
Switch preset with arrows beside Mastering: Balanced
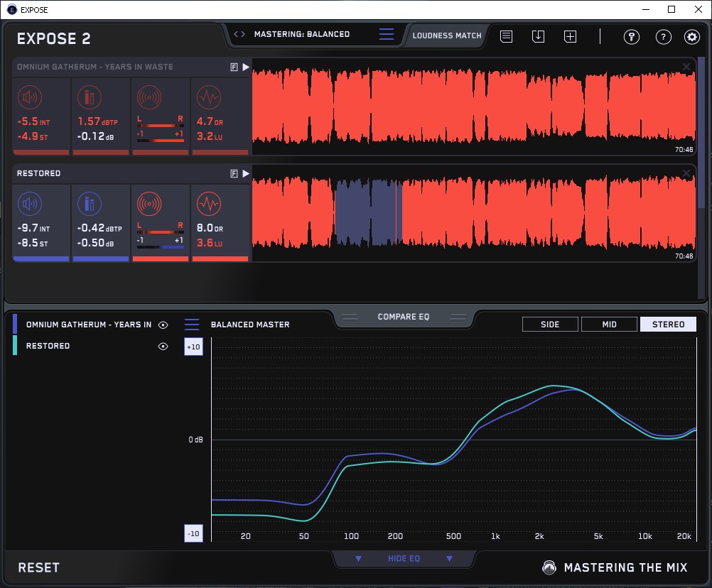(239, 34)
